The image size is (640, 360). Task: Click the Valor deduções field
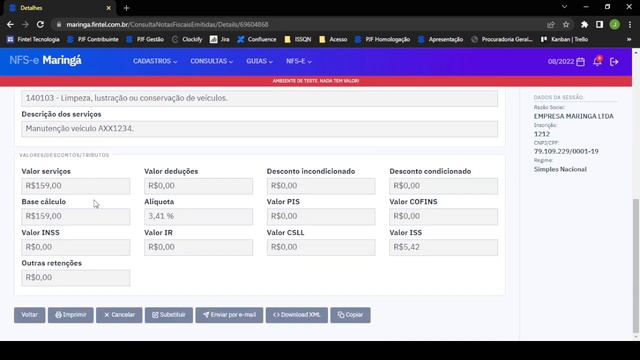point(198,186)
